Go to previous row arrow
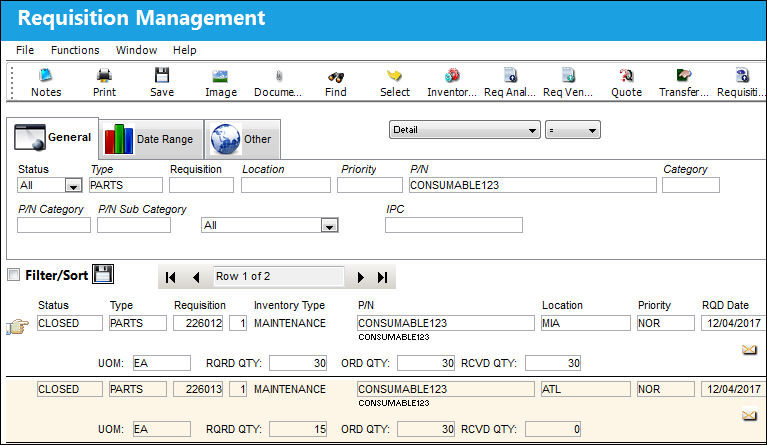767x445 pixels. click(196, 277)
